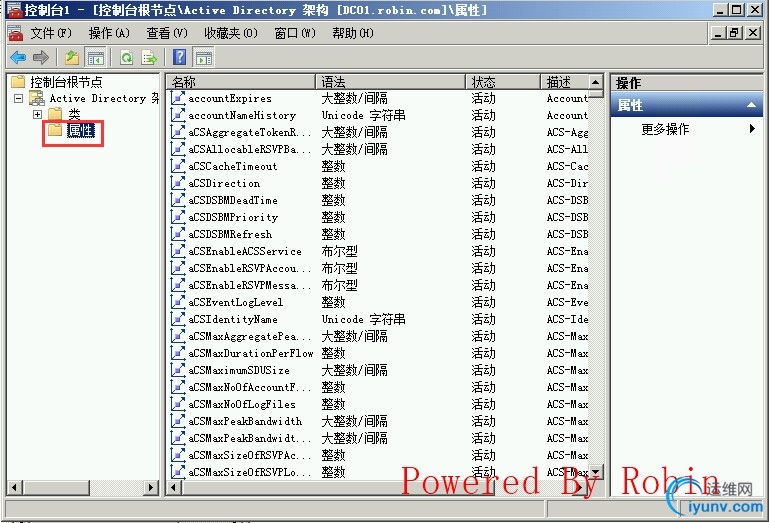Viewport: 769px width, 523px height.
Task: Click the 控制台根节点 folder icon
Action: point(18,81)
